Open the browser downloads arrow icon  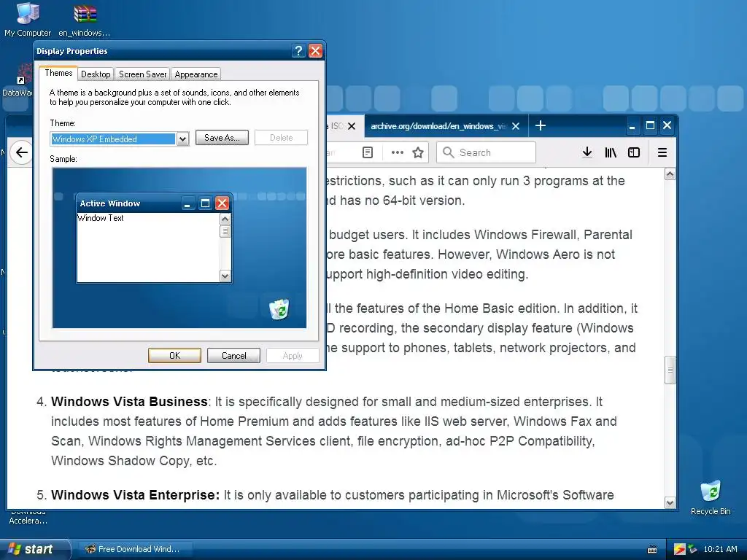pos(587,152)
